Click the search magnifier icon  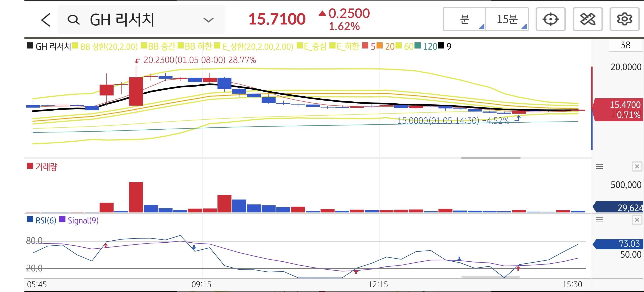click(74, 20)
